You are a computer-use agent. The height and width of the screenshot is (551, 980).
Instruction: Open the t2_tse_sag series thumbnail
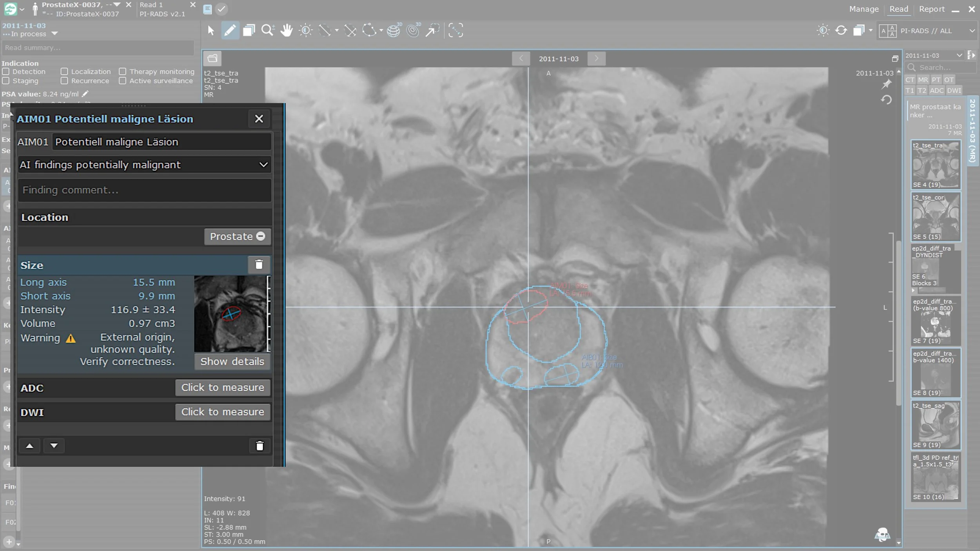(x=935, y=425)
